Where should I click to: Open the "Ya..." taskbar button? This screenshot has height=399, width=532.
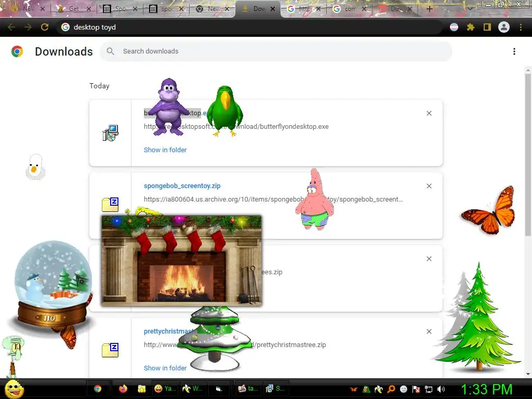[x=165, y=389]
